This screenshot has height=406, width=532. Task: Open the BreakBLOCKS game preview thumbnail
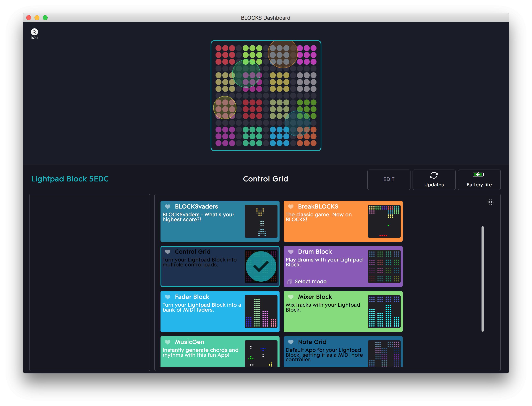tap(384, 221)
